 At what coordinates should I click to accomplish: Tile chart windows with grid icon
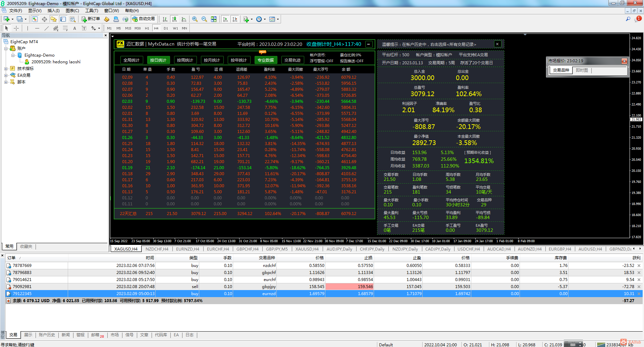click(x=214, y=19)
